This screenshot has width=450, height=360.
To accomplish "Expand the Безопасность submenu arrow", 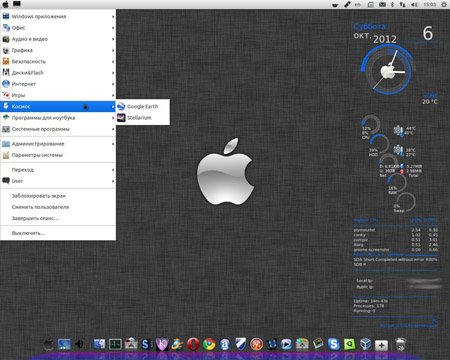I will tap(113, 62).
